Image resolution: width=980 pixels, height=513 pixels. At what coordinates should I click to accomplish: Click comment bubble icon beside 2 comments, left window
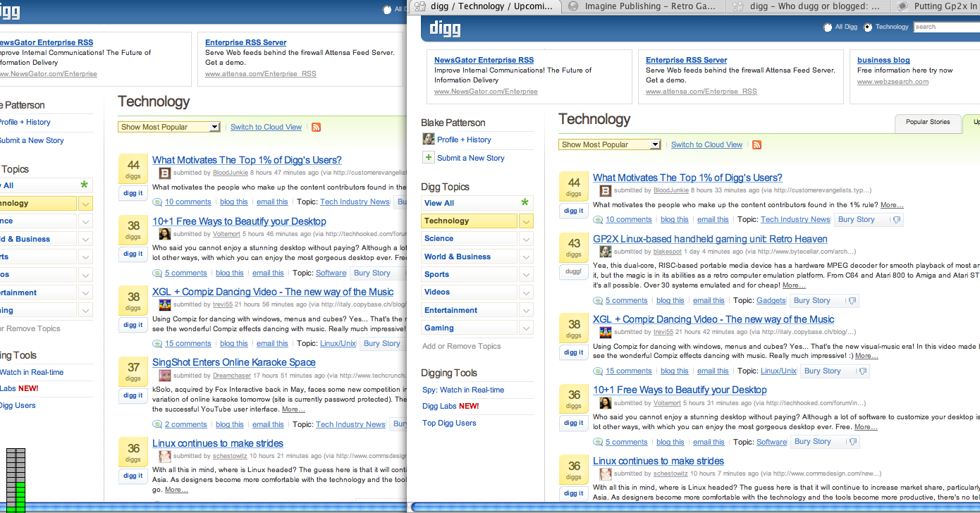coord(158,425)
